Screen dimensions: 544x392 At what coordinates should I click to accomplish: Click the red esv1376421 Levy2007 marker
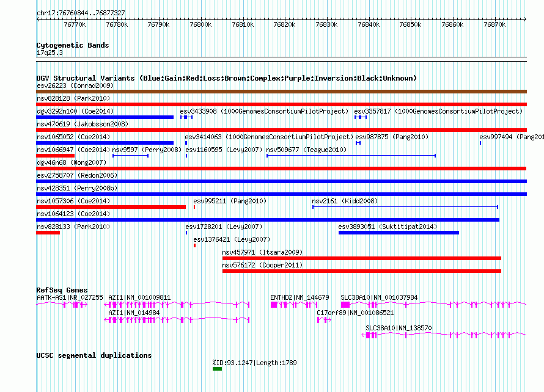click(x=194, y=245)
